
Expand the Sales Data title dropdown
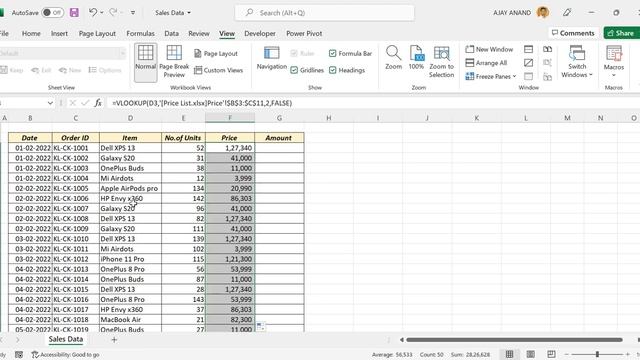pyautogui.click(x=189, y=13)
